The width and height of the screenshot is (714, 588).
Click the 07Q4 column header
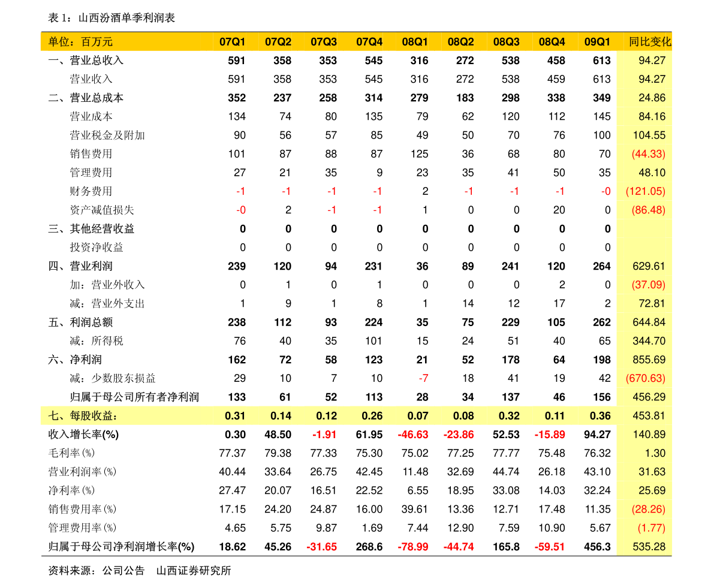(x=369, y=42)
